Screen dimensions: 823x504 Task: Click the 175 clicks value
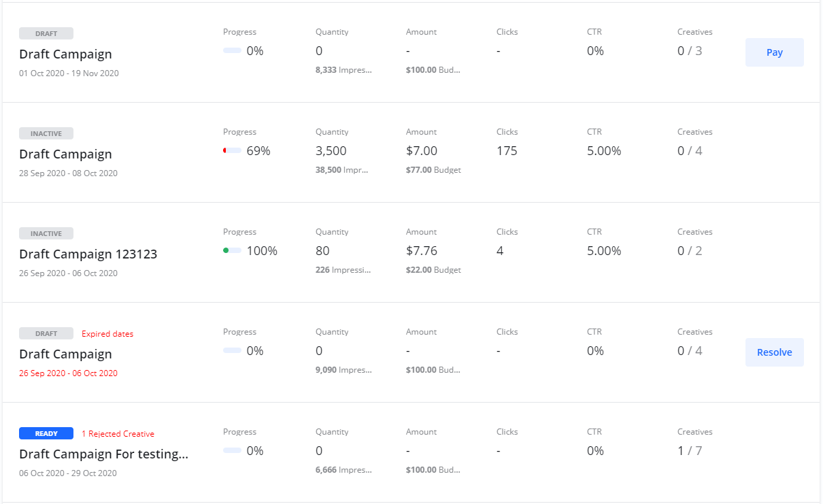pyautogui.click(x=507, y=151)
